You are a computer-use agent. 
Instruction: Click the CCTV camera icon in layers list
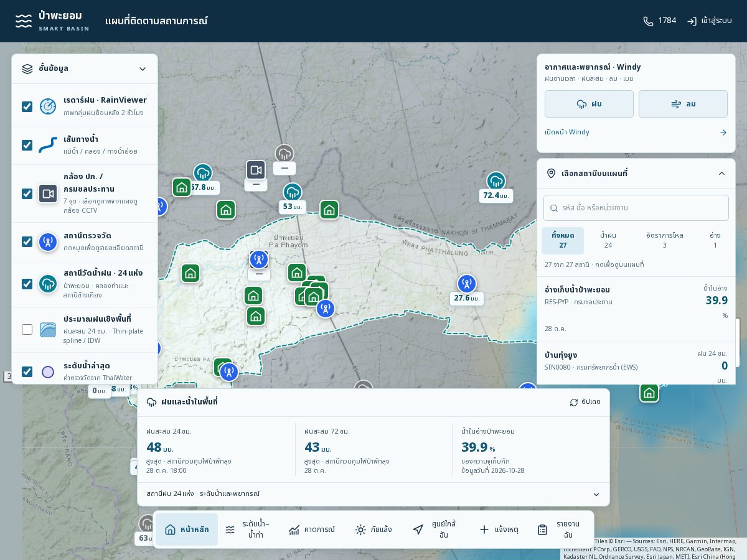click(48, 194)
